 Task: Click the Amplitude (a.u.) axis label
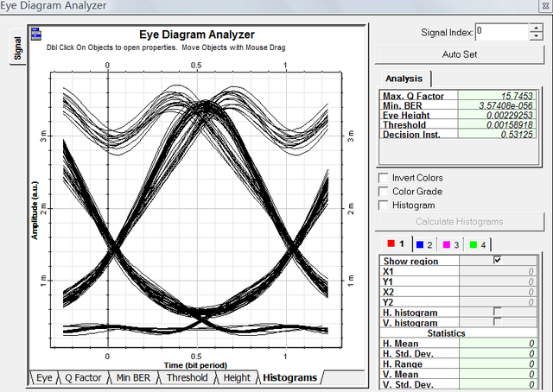point(35,211)
